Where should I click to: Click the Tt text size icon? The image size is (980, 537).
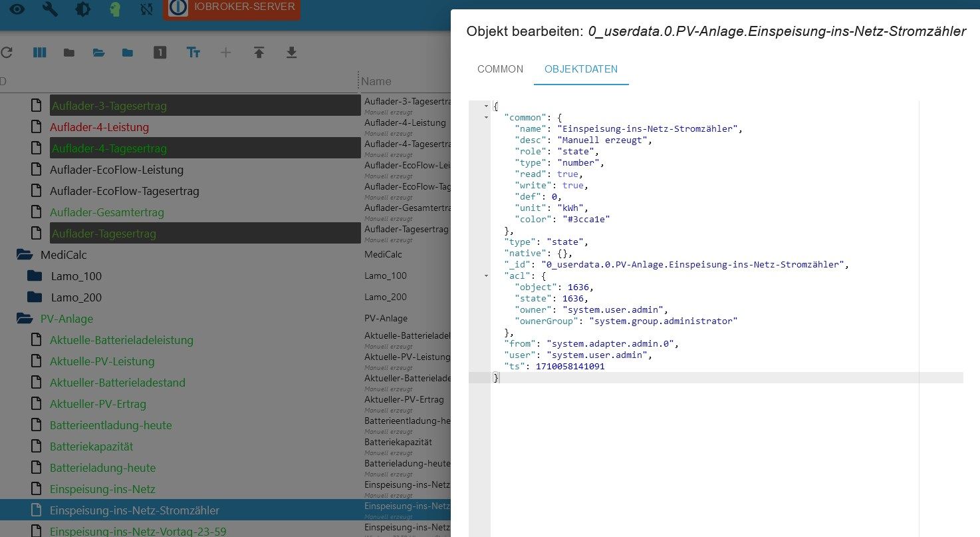[193, 53]
